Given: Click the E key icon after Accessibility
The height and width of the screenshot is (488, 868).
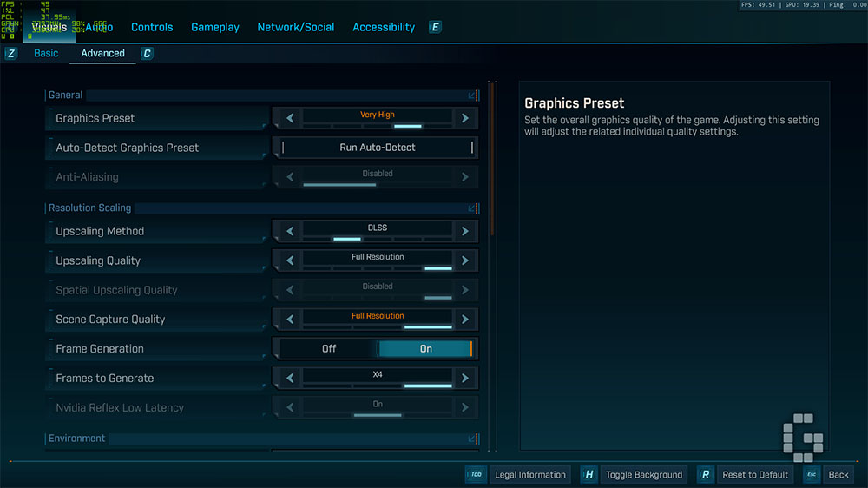Looking at the screenshot, I should point(435,27).
